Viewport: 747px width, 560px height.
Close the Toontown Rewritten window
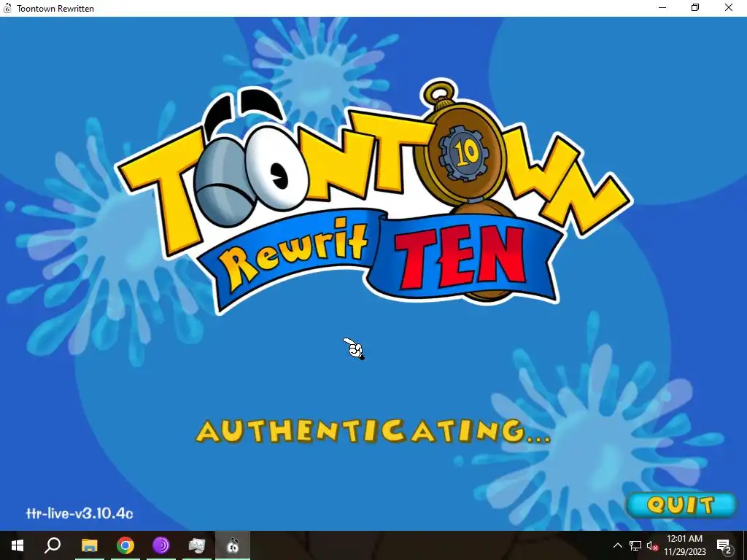[729, 7]
